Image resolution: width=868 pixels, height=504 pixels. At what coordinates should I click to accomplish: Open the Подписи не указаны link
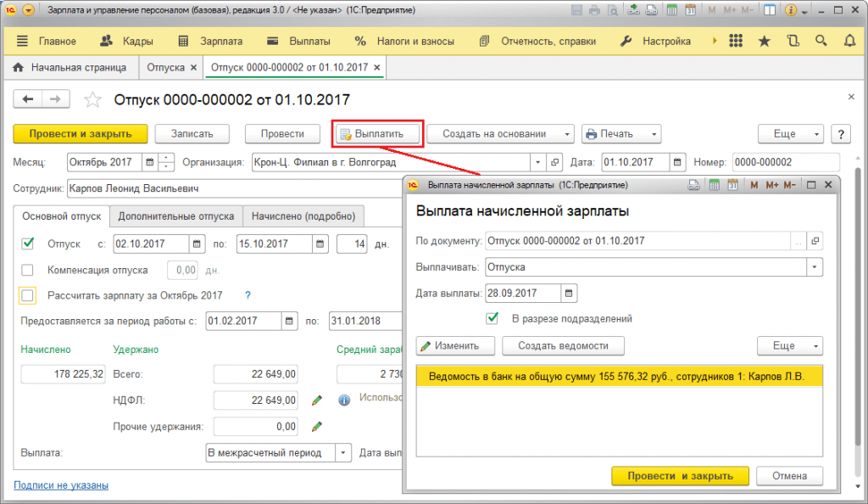click(61, 485)
